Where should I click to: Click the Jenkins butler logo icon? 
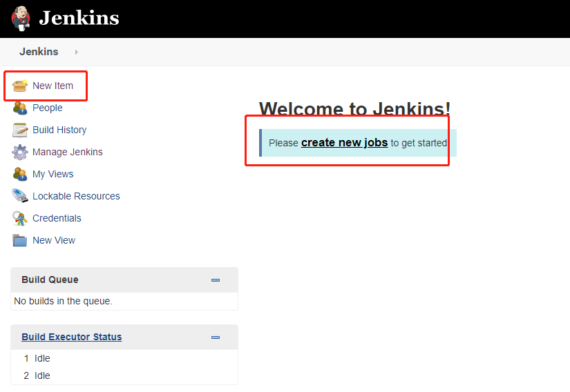(x=21, y=19)
